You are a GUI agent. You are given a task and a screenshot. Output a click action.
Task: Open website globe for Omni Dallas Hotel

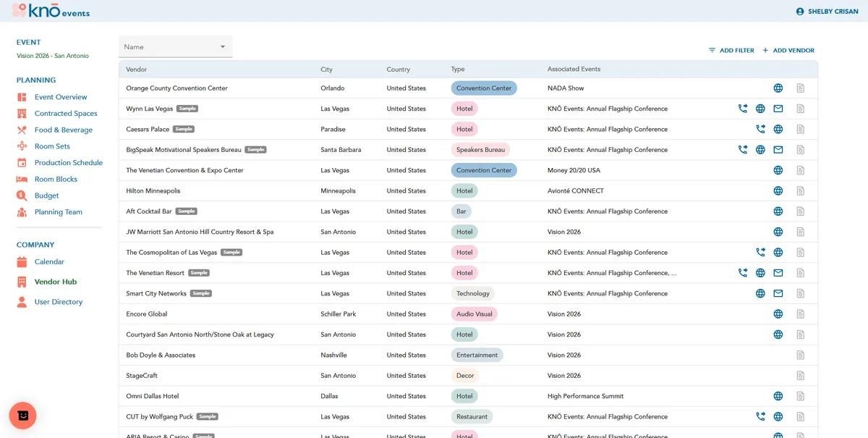coord(778,396)
